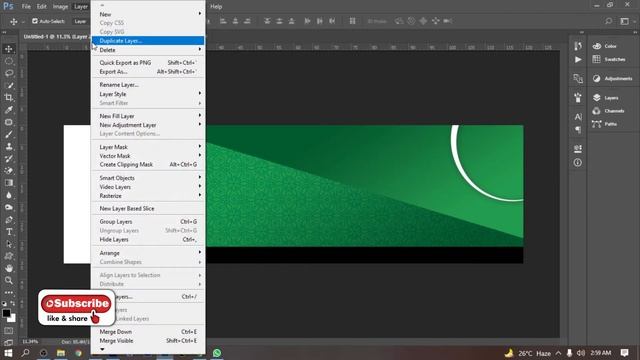The image size is (640, 360).
Task: Toggle the Auto-Select checkbox
Action: click(35, 21)
